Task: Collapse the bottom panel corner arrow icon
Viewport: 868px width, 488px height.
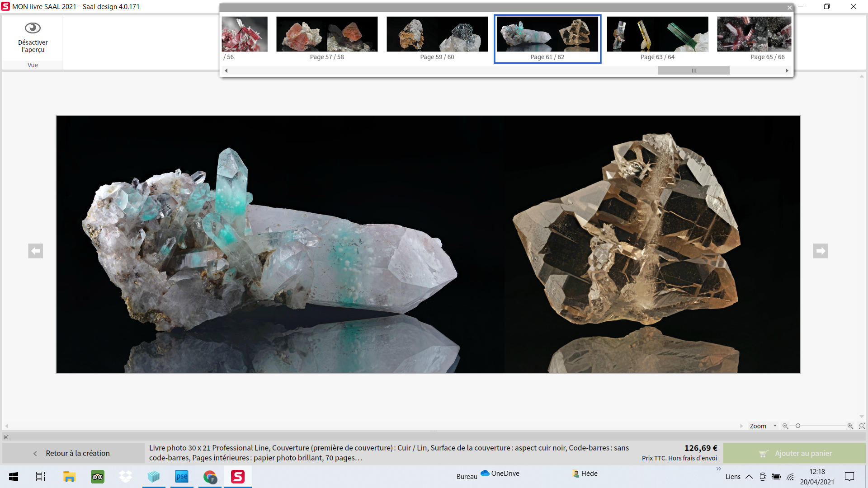Action: [6, 437]
